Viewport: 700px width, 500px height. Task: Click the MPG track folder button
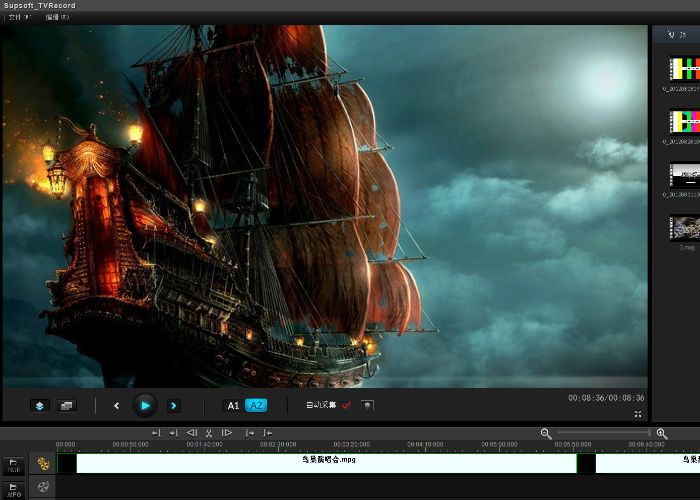(14, 490)
